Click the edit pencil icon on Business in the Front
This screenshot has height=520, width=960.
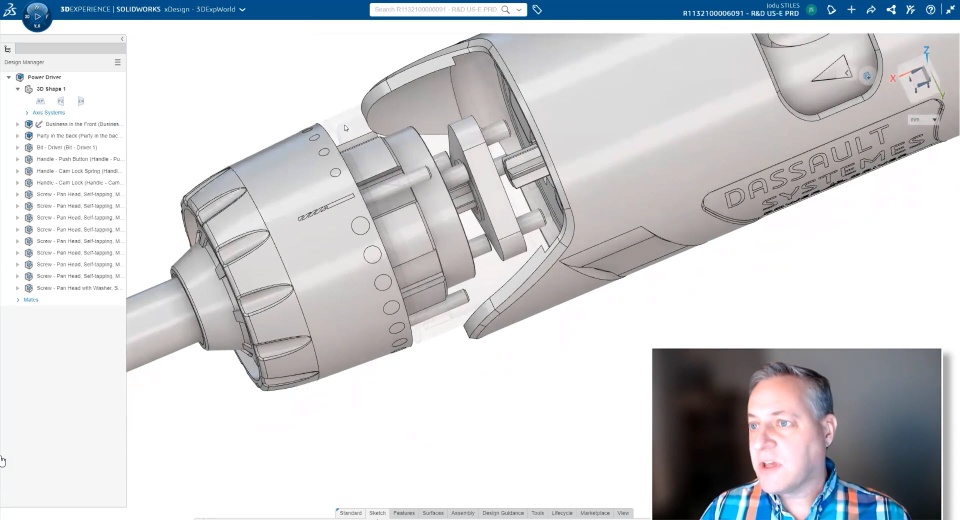tap(39, 124)
